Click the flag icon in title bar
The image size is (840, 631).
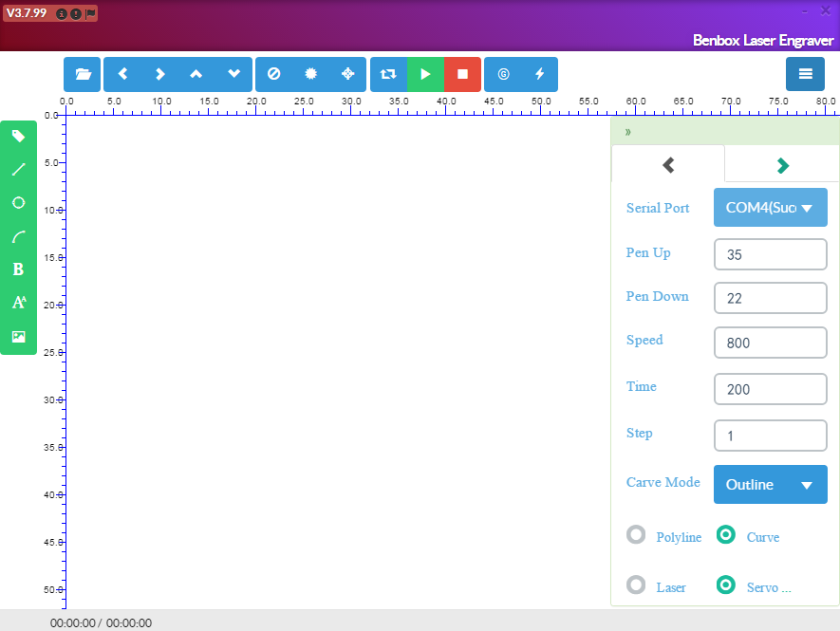90,14
